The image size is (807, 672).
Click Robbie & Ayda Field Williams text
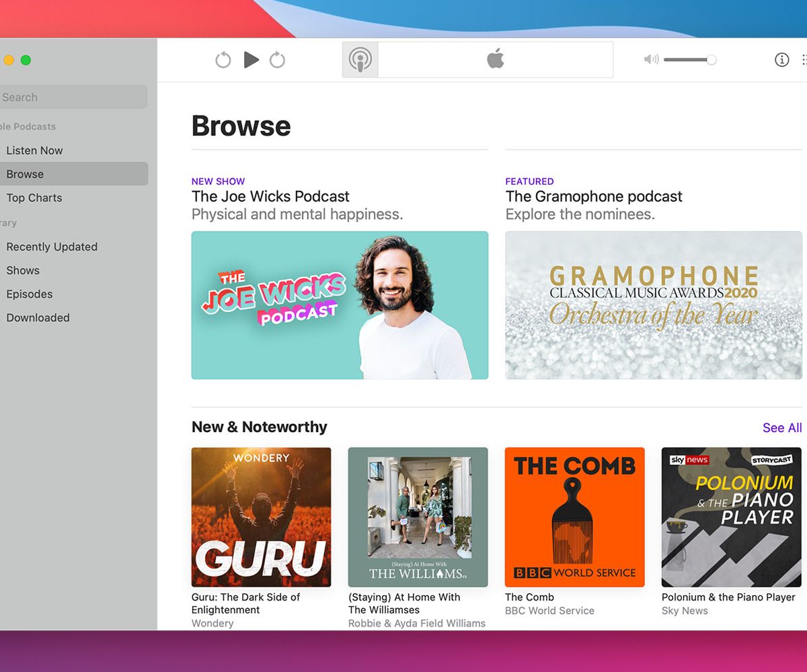416,623
